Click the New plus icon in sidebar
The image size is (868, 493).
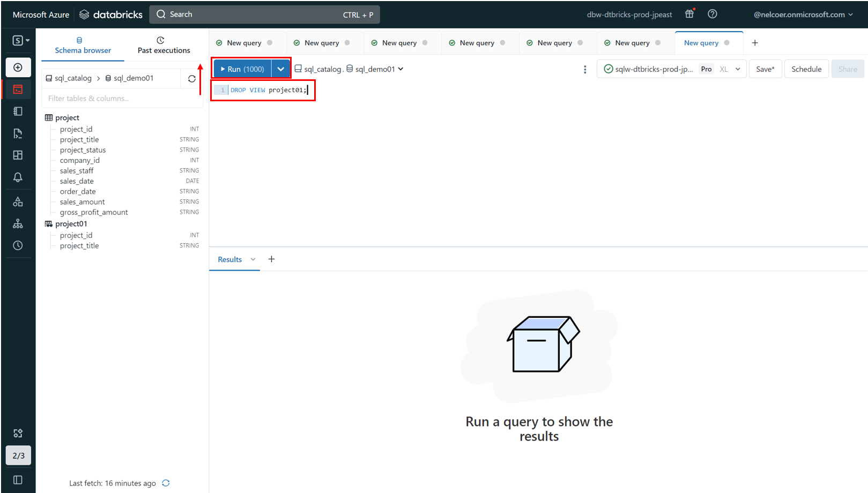tap(18, 68)
